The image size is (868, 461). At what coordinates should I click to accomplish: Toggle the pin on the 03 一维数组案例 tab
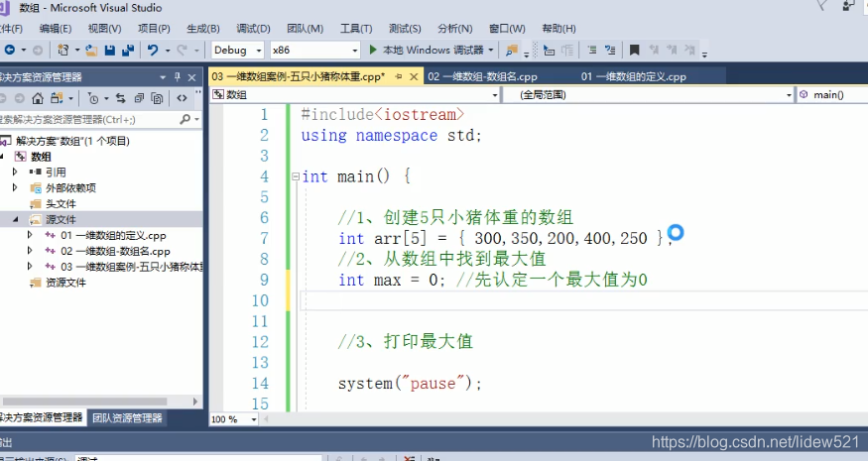(399, 77)
